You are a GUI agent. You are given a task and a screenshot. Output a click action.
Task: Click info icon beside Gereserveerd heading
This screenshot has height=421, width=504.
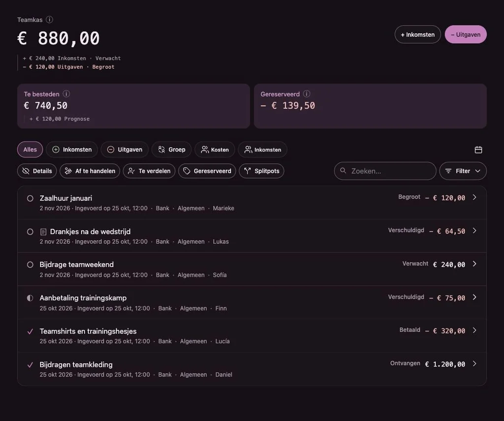[x=307, y=94]
